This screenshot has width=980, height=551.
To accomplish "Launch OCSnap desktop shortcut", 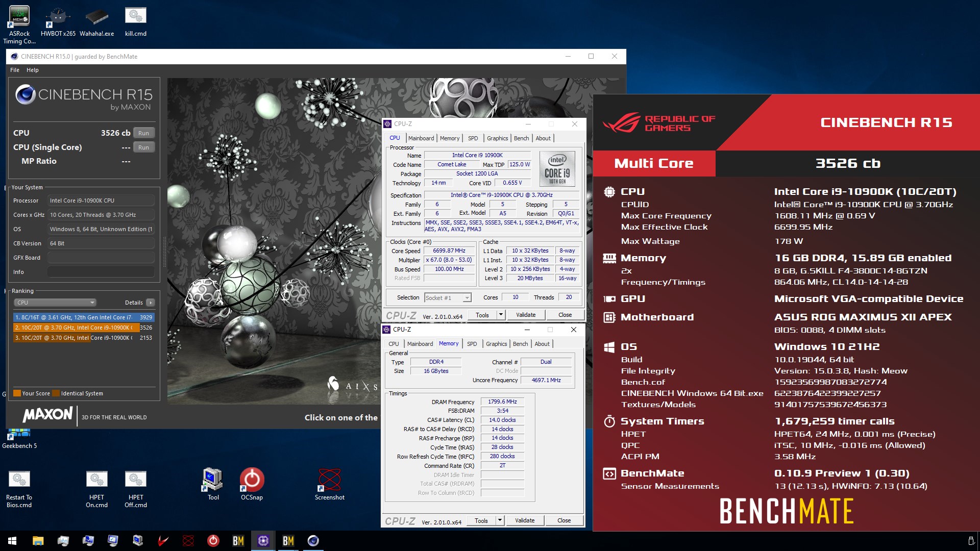I will coord(252,484).
